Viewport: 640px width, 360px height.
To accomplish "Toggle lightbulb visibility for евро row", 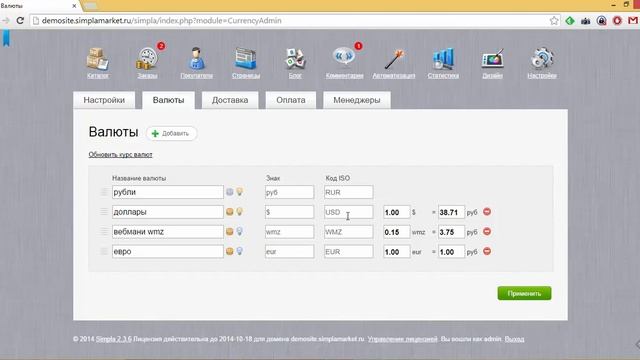I will coord(240,251).
